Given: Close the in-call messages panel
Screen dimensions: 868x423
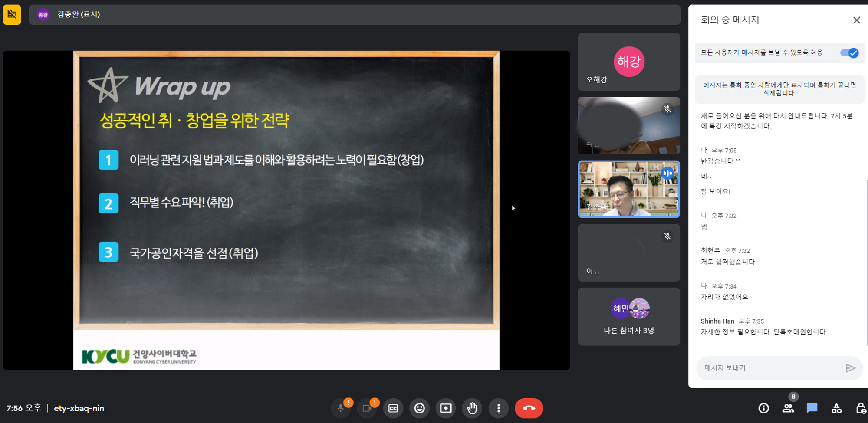Looking at the screenshot, I should point(856,20).
